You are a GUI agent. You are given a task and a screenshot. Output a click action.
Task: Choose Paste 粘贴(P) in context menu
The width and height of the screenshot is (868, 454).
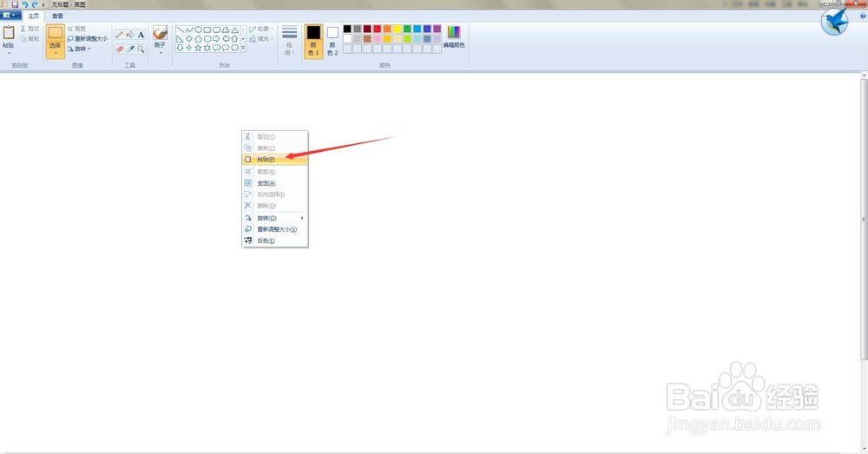[274, 160]
